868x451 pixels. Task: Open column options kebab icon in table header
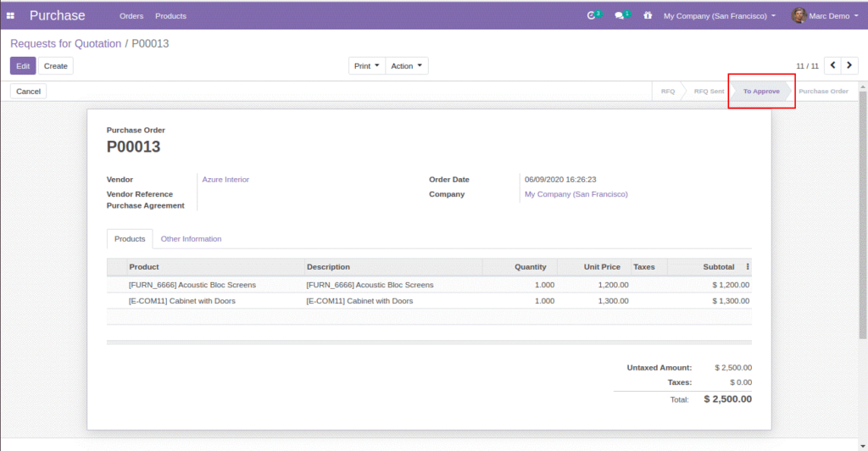[748, 267]
